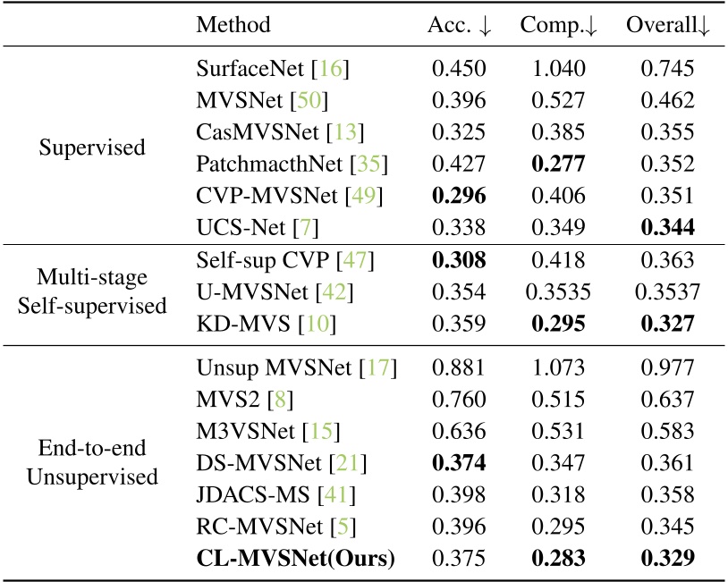Image resolution: width=728 pixels, height=582 pixels.
Task: Open reference 50 beside MVSNet
Action: coord(309,100)
